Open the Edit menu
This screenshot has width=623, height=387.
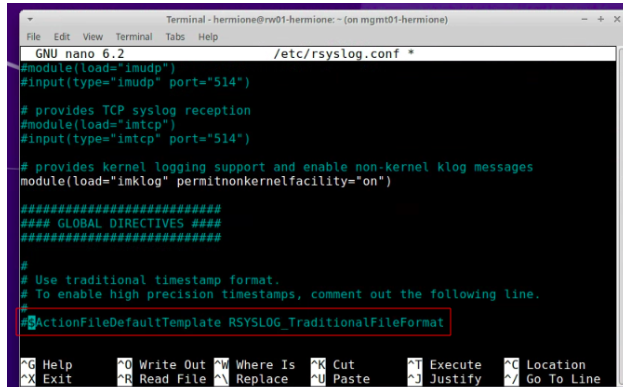[62, 37]
